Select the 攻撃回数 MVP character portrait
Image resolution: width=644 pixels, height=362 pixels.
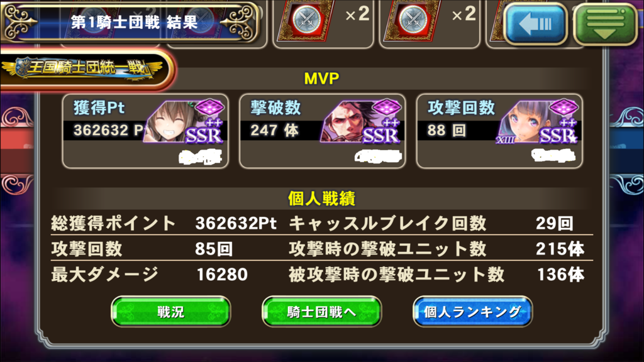coord(538,122)
